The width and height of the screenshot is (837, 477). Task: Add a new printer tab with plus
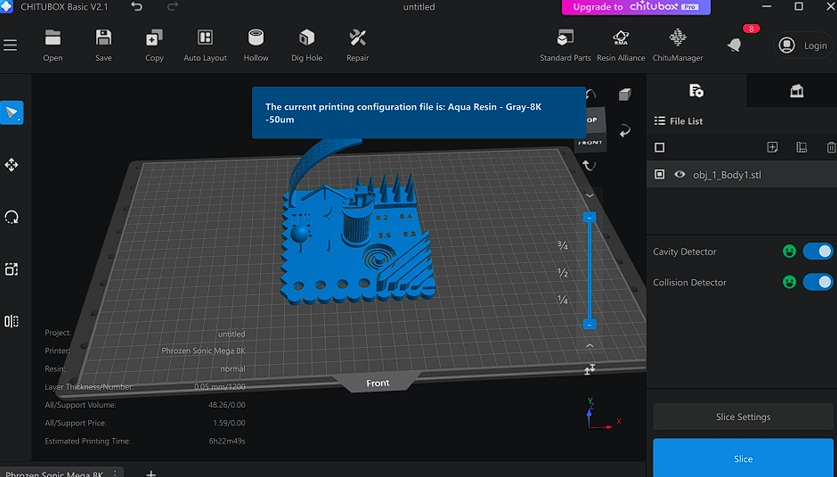click(x=151, y=473)
